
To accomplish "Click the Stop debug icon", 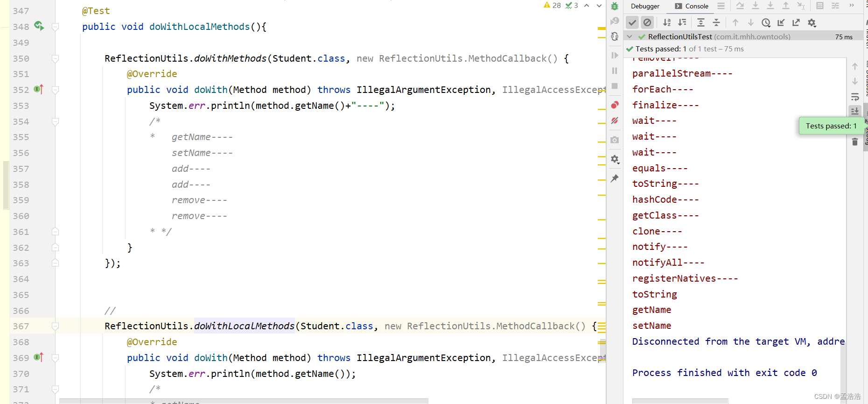I will [615, 86].
